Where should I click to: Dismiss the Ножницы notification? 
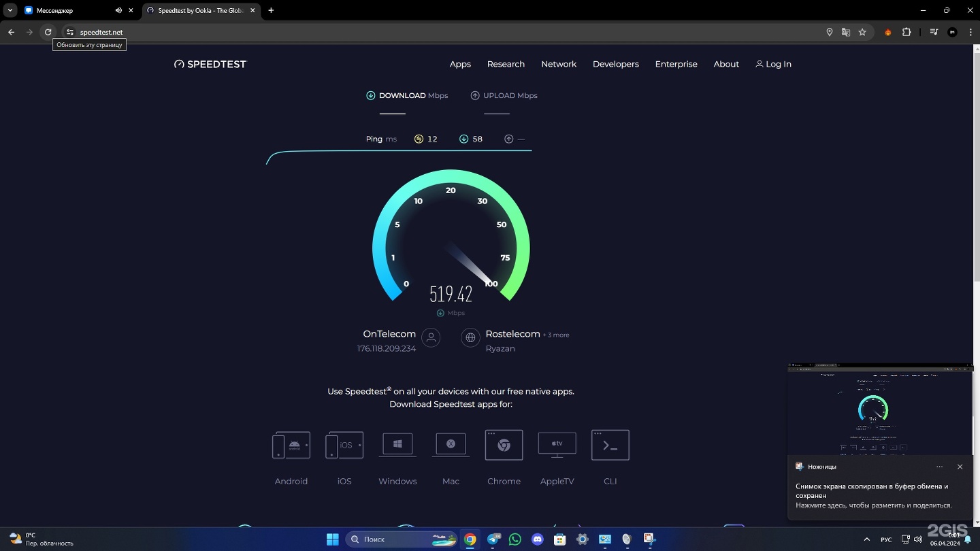tap(960, 467)
